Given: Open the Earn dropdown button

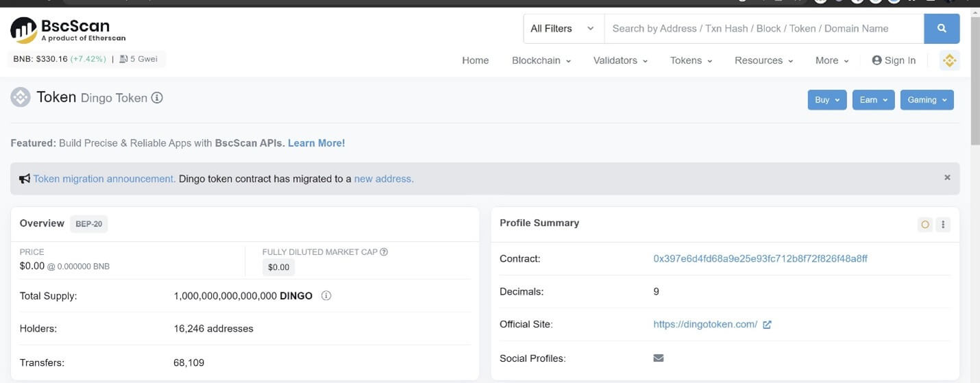Looking at the screenshot, I should (x=873, y=99).
